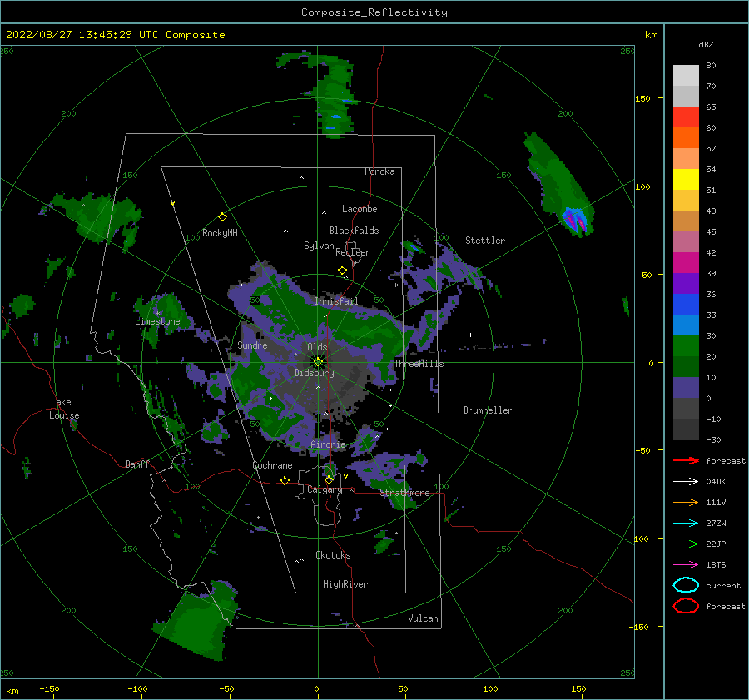Screen dimensions: 749x700
Task: Click the cyan current ellipse in legend
Action: pos(686,585)
